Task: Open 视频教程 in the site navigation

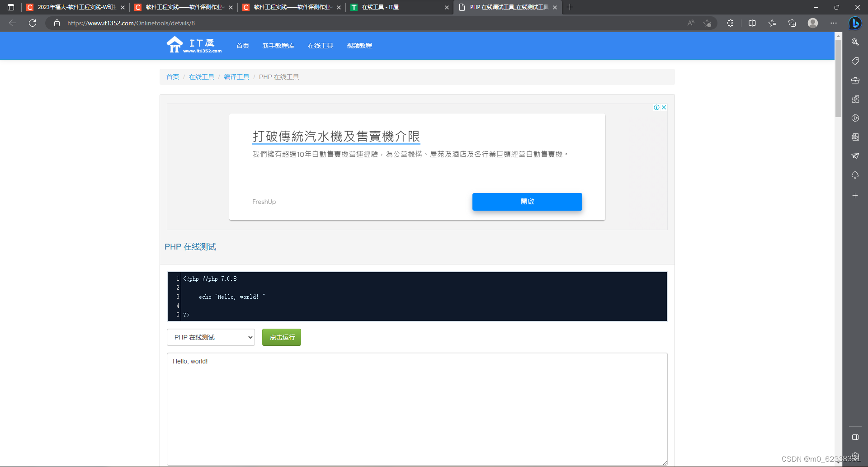Action: click(x=359, y=46)
